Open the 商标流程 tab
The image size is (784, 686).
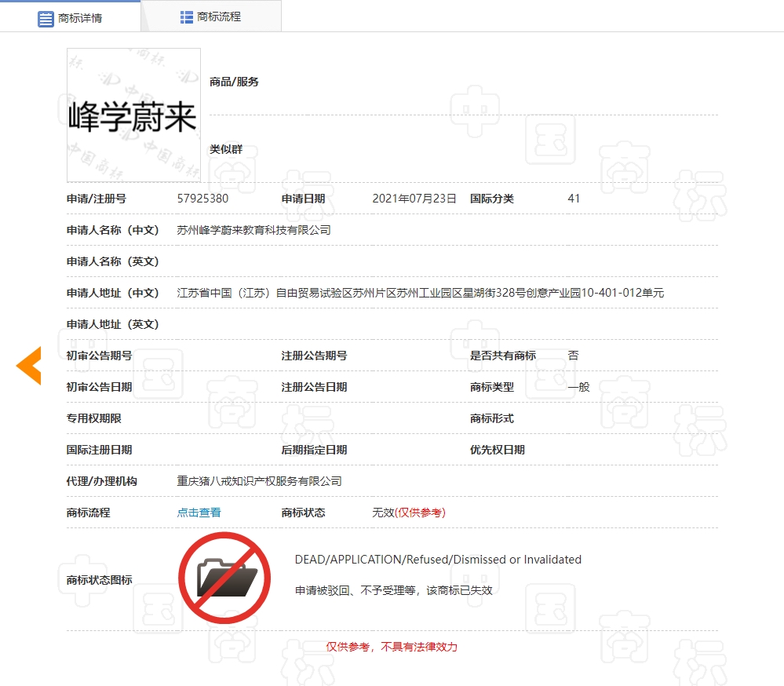tap(211, 17)
